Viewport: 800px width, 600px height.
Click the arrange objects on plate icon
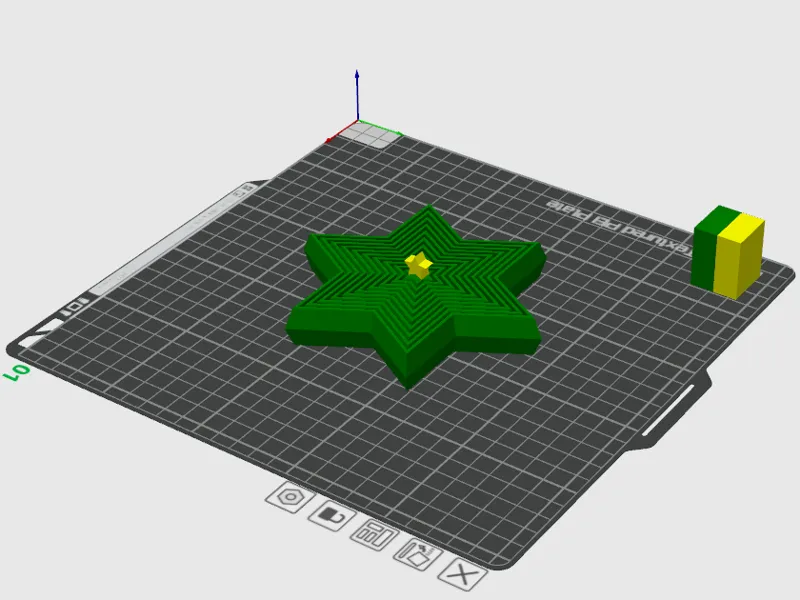click(374, 535)
